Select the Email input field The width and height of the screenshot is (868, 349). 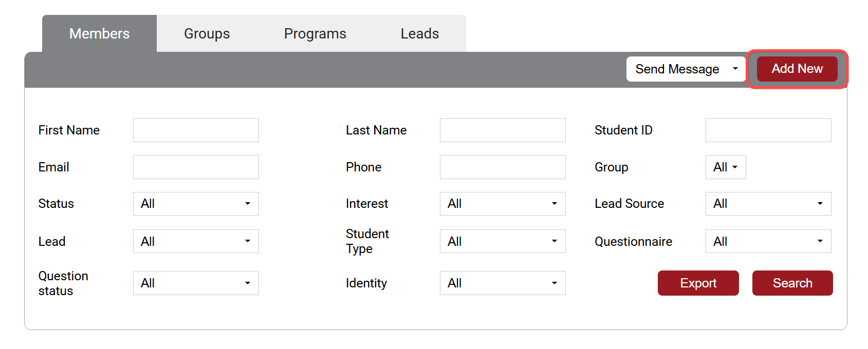coord(196,167)
